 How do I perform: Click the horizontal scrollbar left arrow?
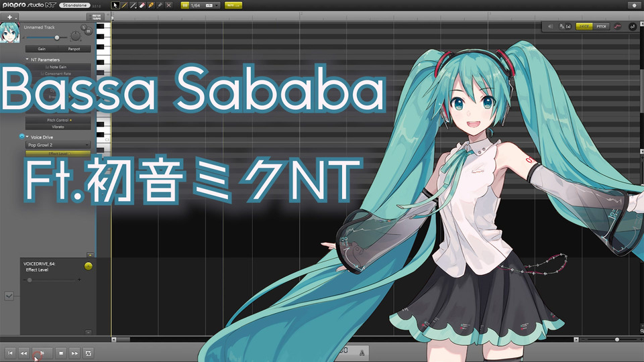tap(114, 339)
